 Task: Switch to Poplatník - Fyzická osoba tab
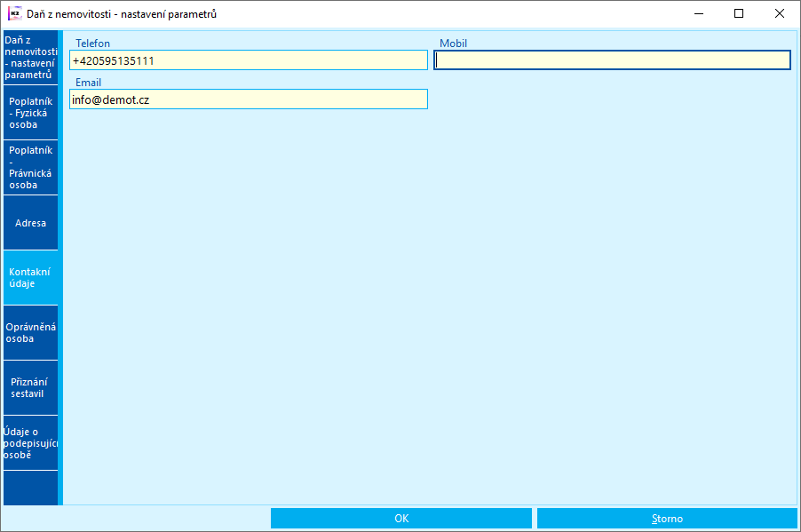(31, 113)
